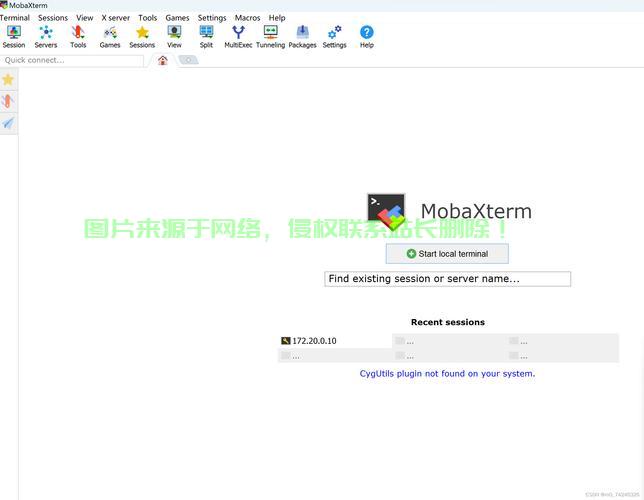Open the Macros menu
The image size is (644, 500).
point(248,18)
